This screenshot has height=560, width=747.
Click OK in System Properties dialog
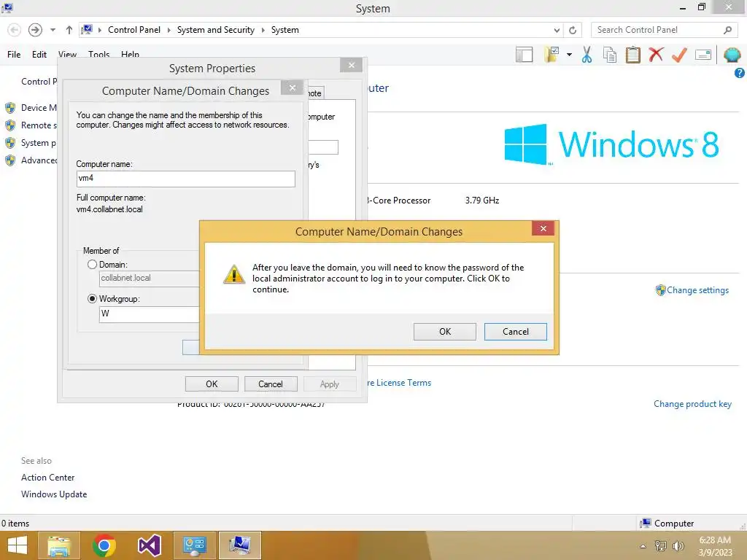[212, 384]
